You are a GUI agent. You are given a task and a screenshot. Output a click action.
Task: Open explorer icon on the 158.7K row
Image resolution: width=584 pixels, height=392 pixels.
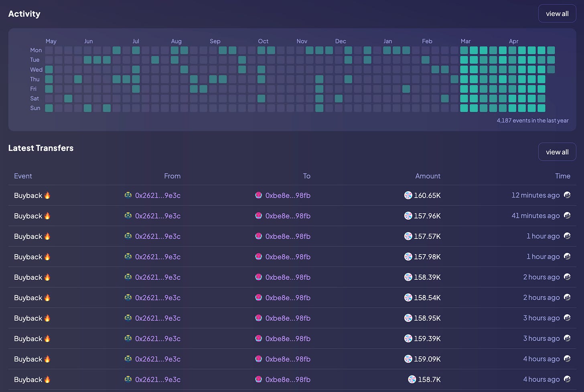coord(567,379)
